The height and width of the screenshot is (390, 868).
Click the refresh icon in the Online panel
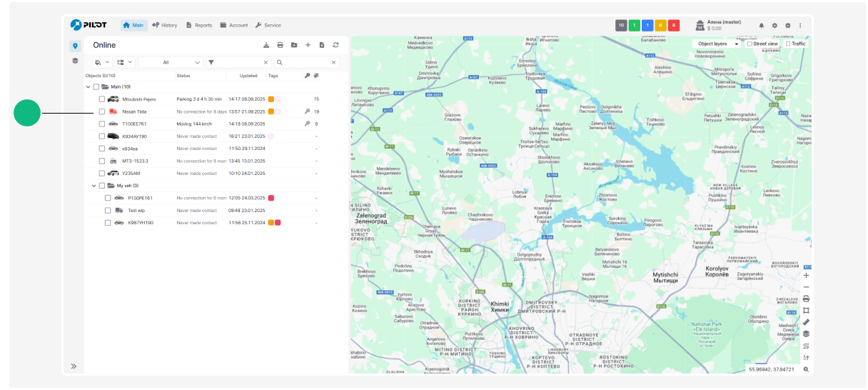click(335, 45)
